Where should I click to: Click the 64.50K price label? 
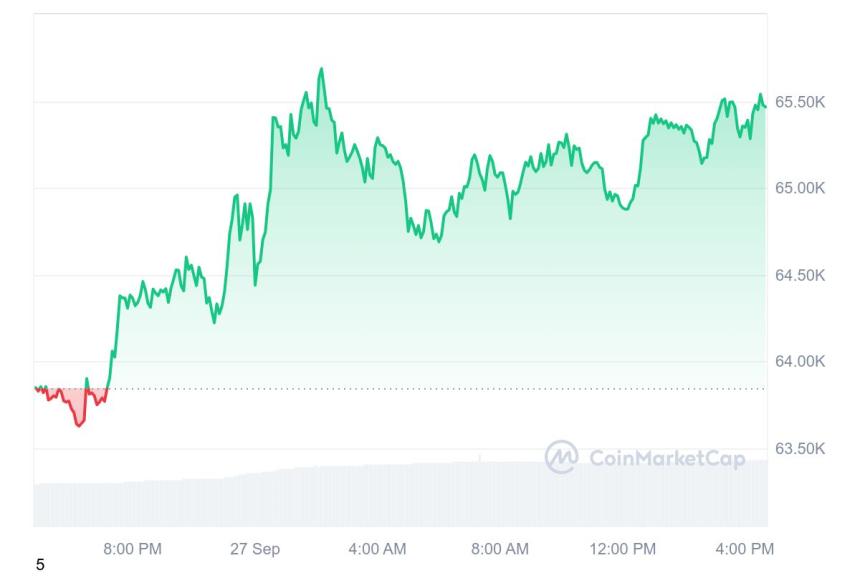pos(800,275)
